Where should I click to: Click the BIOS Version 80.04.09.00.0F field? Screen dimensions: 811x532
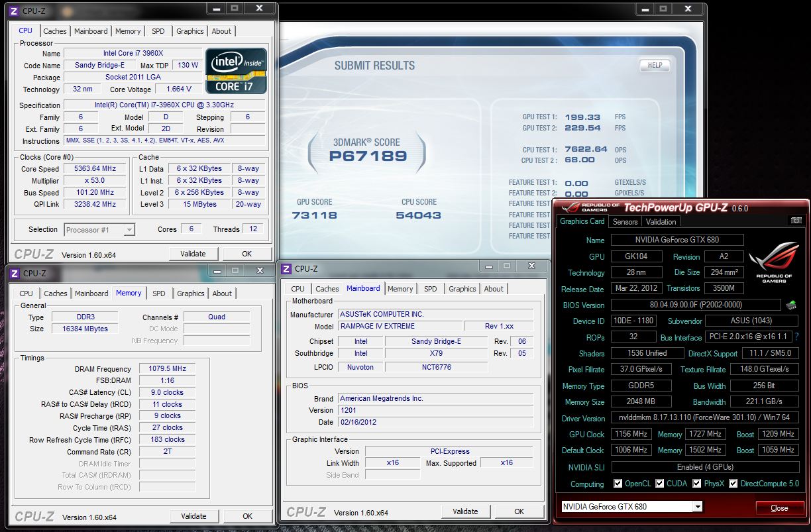(x=696, y=305)
